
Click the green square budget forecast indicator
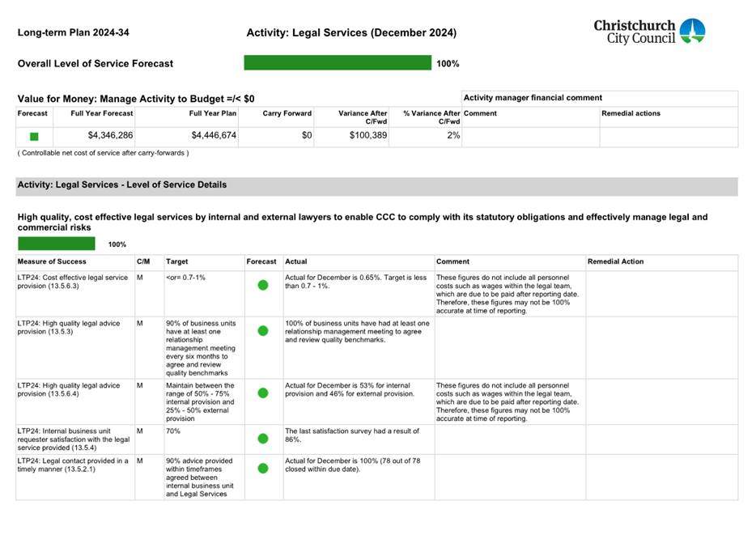[x=34, y=137]
